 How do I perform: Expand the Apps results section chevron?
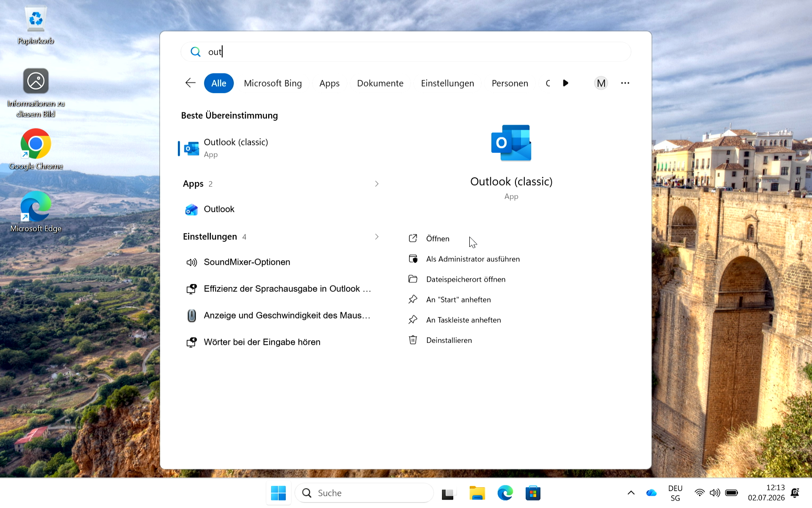[377, 184]
